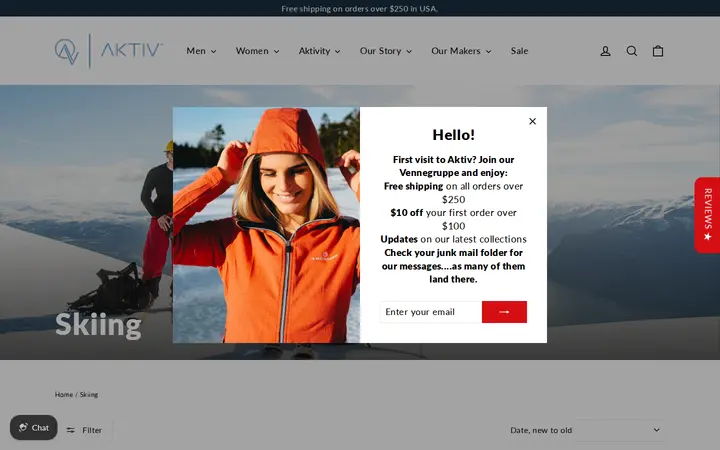The image size is (720, 450).
Task: Expand the Men menu
Action: coord(201,51)
